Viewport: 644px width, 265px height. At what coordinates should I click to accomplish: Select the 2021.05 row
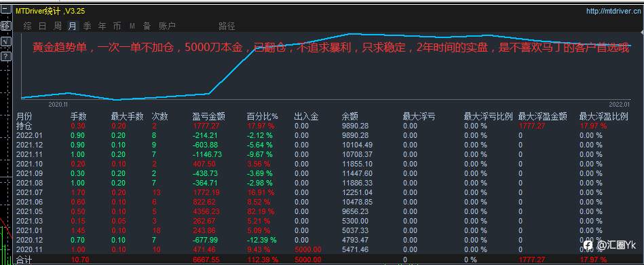tap(322, 211)
